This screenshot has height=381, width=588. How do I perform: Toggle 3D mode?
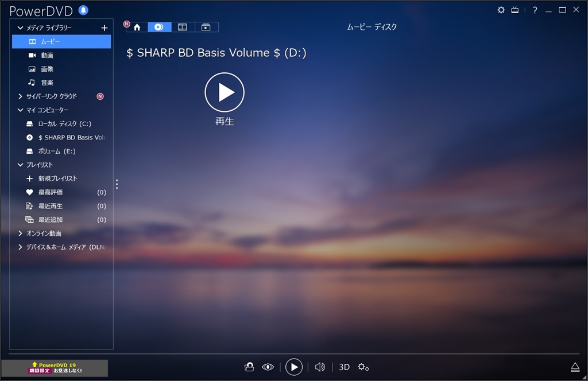345,367
